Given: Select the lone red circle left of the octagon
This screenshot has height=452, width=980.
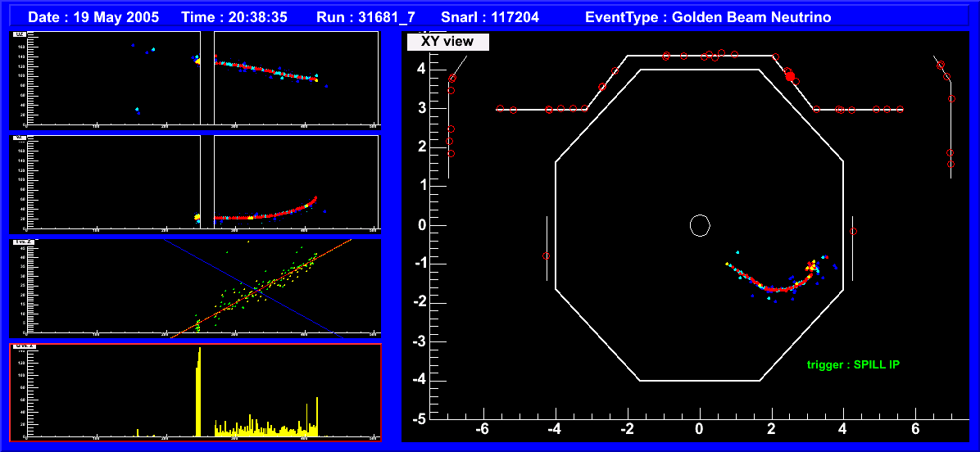Looking at the screenshot, I should pyautogui.click(x=547, y=255).
